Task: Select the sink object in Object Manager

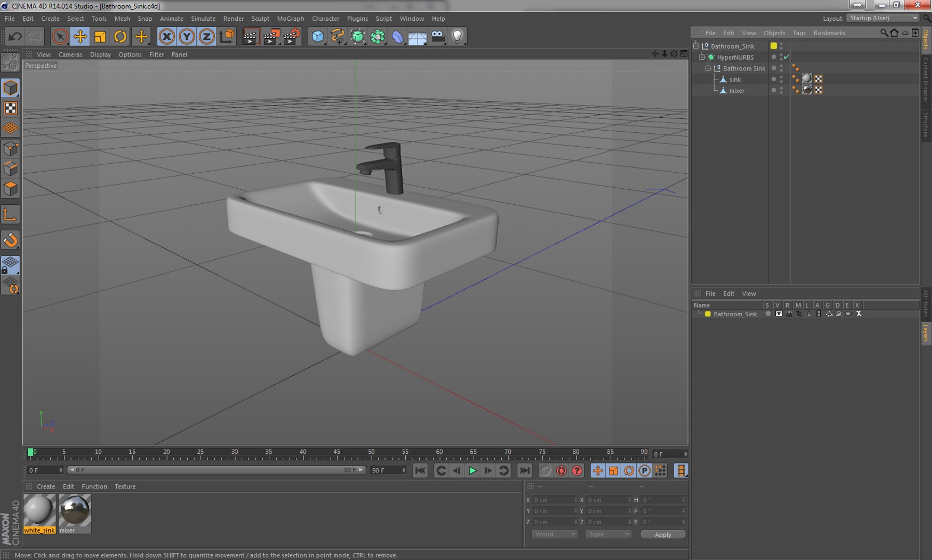Action: pos(735,79)
